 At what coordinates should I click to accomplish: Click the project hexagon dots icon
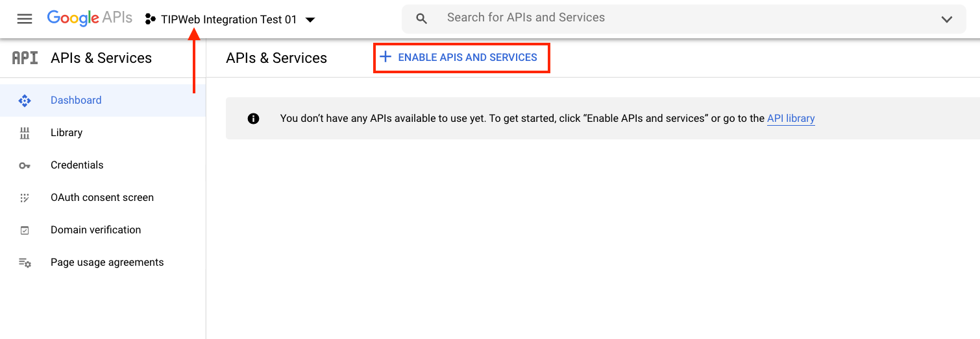(x=151, y=19)
